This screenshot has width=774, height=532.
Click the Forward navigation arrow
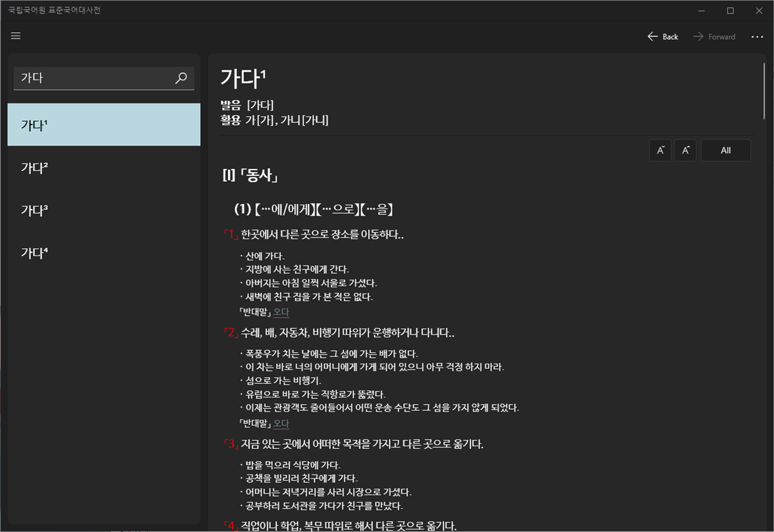[714, 36]
